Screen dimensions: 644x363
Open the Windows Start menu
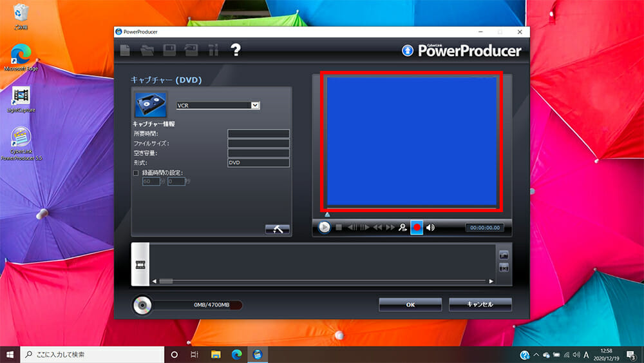point(10,355)
